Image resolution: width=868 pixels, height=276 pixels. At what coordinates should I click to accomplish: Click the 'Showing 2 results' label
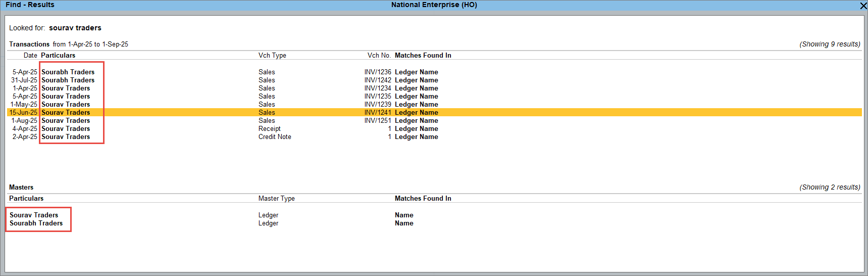tap(830, 188)
